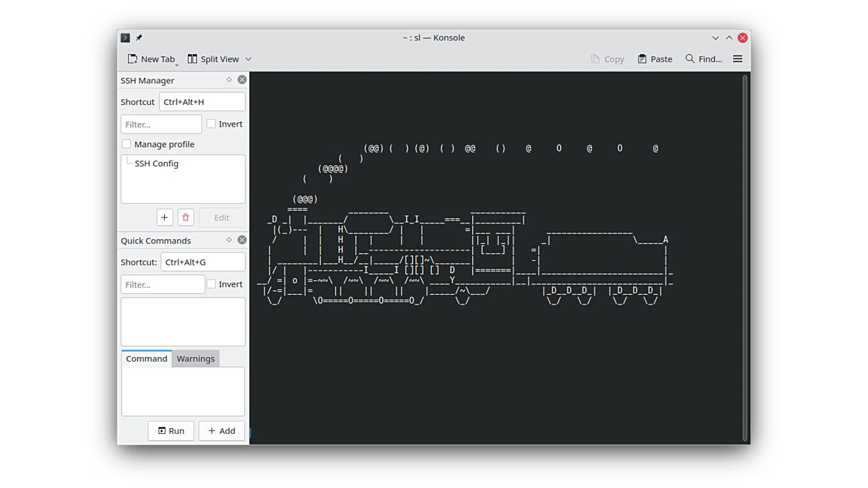Float the SSH Manager panel
This screenshot has height=488, width=868.
tap(229, 80)
